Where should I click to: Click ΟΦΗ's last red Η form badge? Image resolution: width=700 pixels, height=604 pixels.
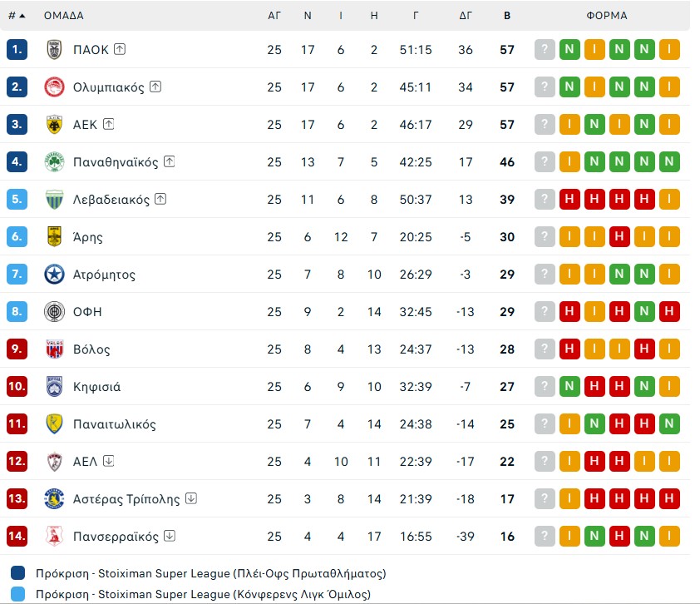coord(669,312)
